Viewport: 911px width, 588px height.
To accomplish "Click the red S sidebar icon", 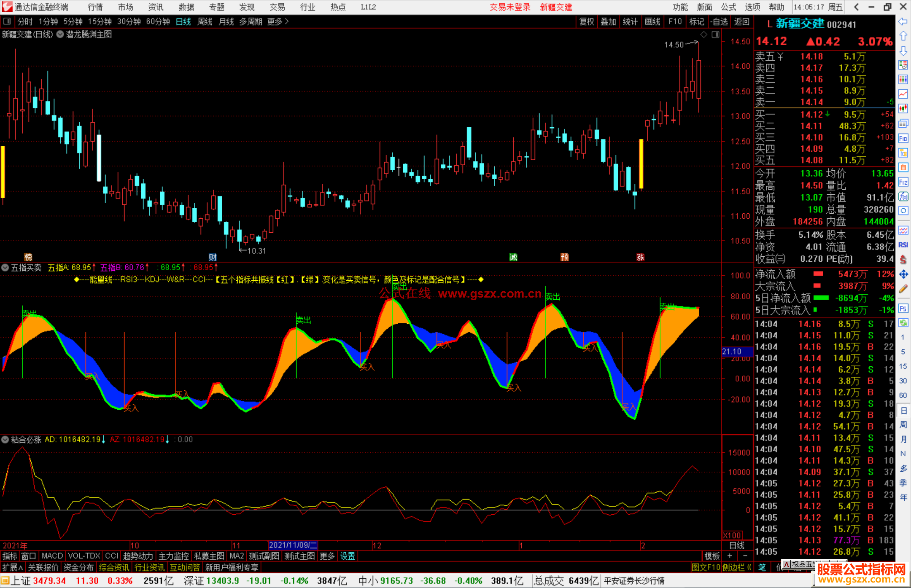I will click(903, 260).
